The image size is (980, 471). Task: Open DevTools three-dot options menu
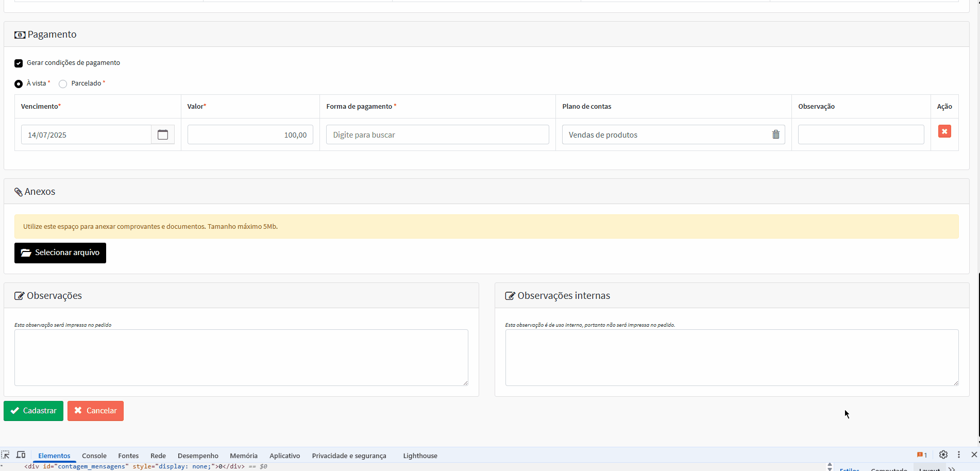pos(958,455)
